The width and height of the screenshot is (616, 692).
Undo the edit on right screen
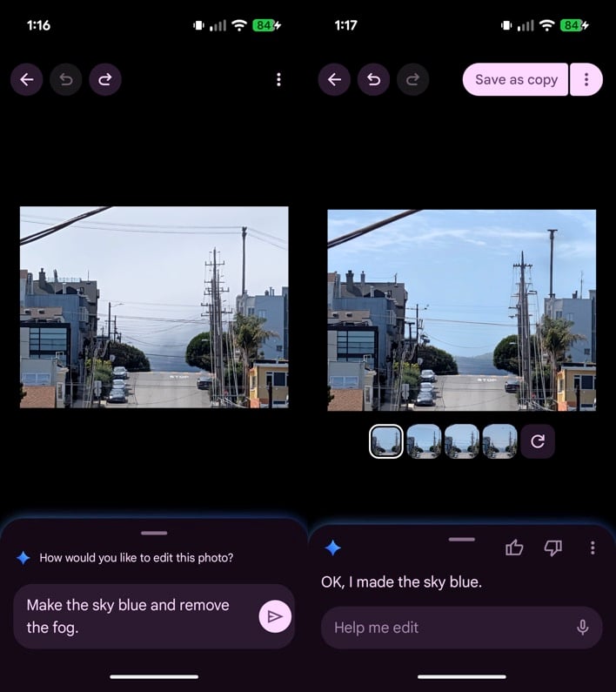(x=373, y=79)
